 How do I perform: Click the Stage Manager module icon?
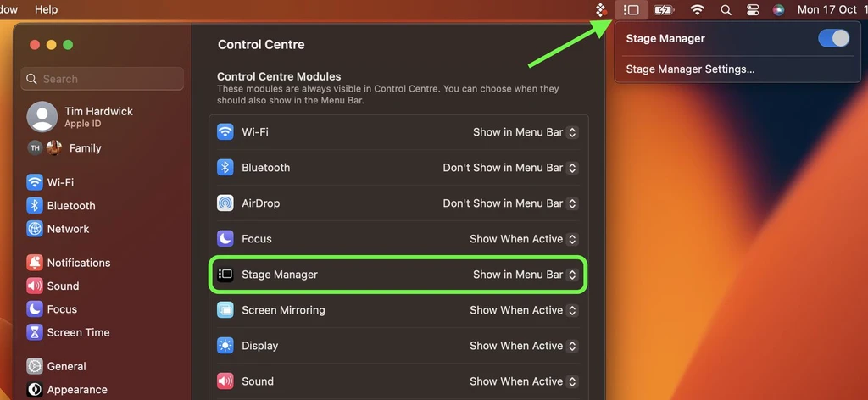click(x=225, y=275)
